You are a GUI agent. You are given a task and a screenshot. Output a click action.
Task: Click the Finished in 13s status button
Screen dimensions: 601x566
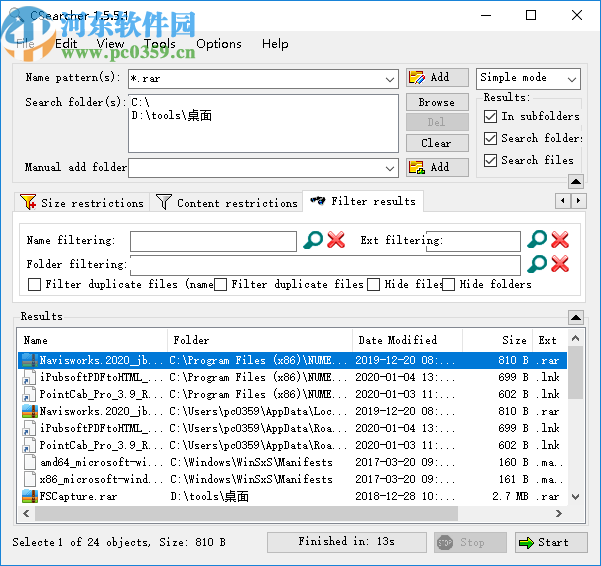pyautogui.click(x=346, y=542)
